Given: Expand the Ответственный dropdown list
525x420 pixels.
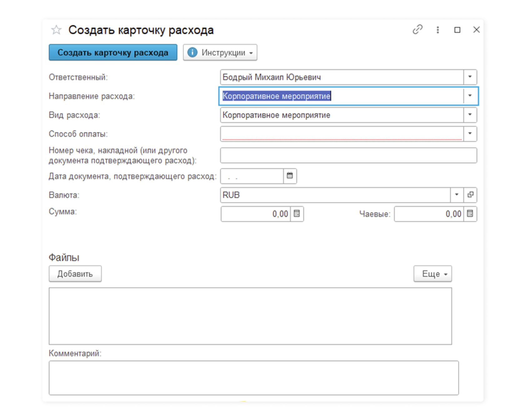Looking at the screenshot, I should 470,77.
